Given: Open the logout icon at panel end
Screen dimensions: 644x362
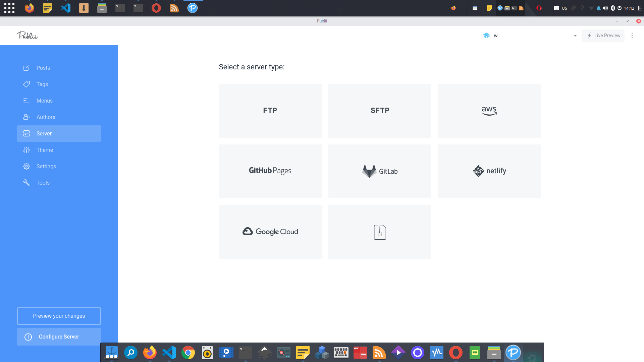Looking at the screenshot, I should (640, 8).
